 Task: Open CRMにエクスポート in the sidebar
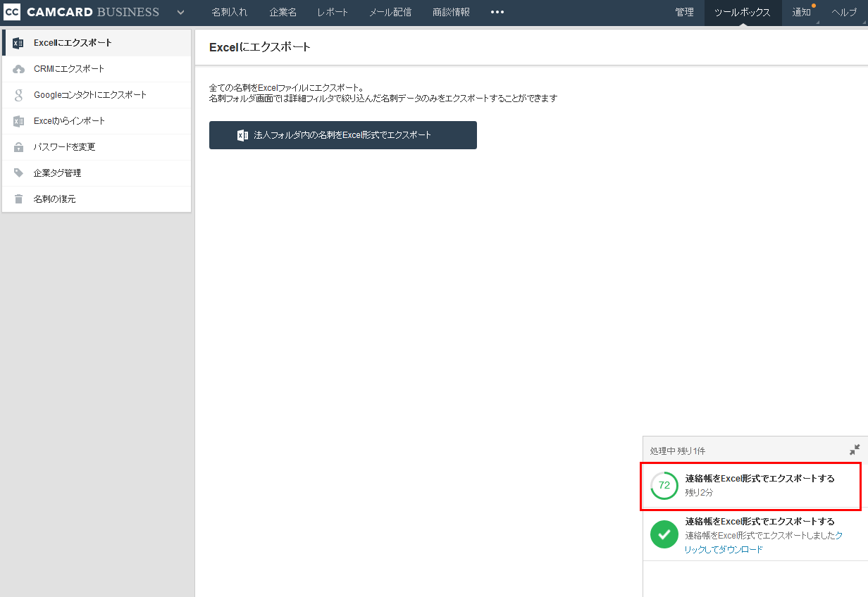coord(97,69)
